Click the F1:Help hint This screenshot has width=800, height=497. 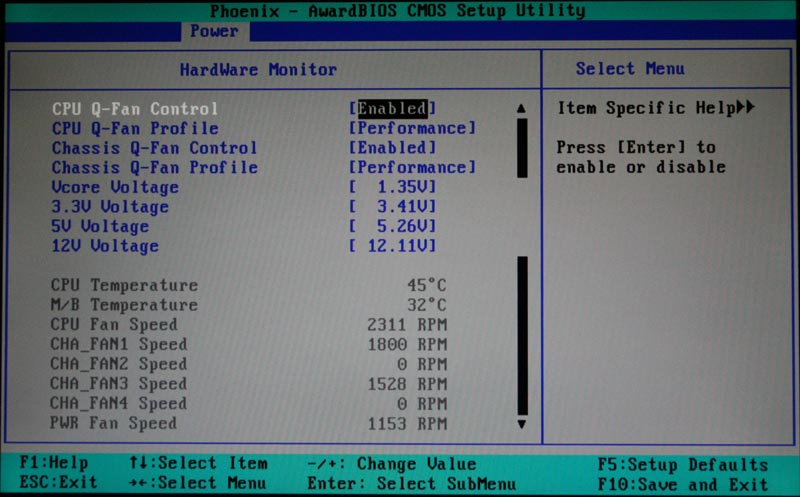54,463
